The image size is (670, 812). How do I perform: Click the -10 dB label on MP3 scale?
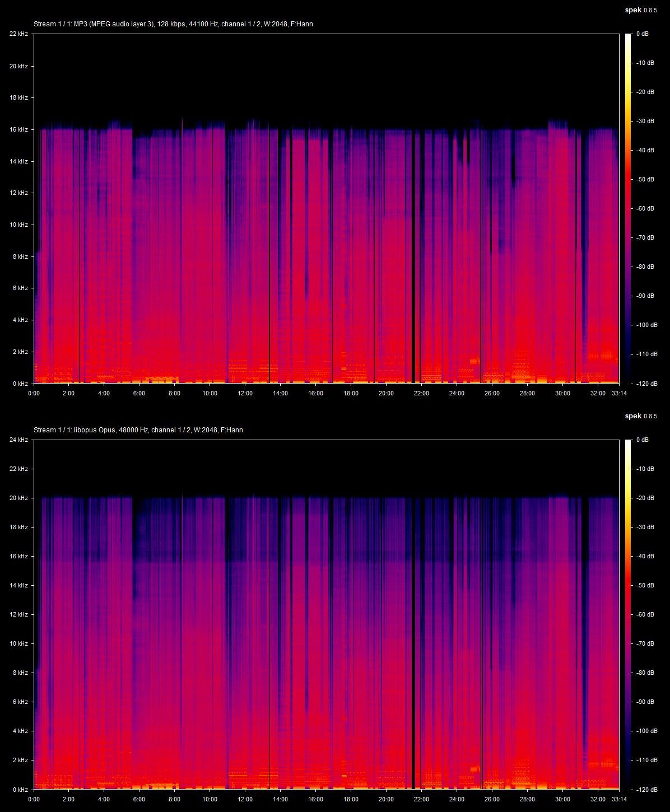click(x=645, y=63)
